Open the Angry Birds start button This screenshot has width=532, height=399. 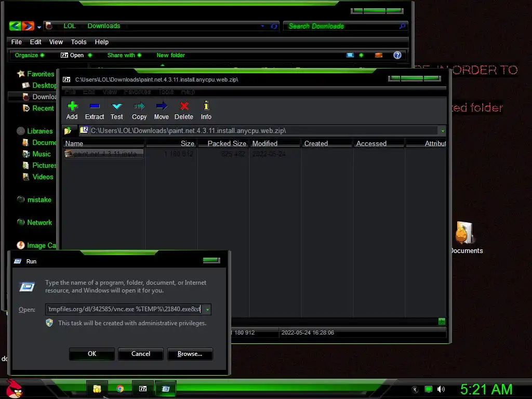click(14, 389)
